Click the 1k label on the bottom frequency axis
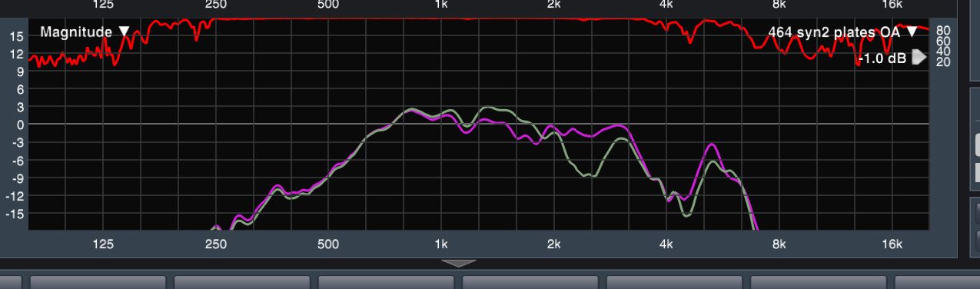This screenshot has width=980, height=289. pyautogui.click(x=441, y=244)
